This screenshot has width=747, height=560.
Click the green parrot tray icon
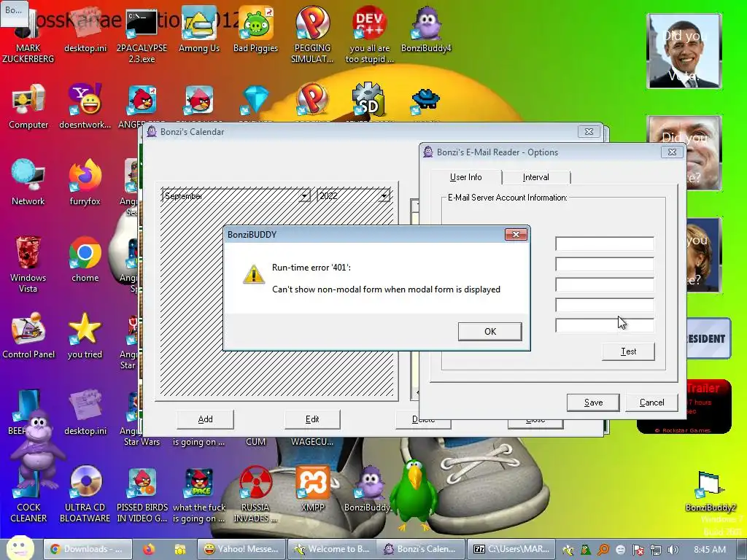point(586,550)
